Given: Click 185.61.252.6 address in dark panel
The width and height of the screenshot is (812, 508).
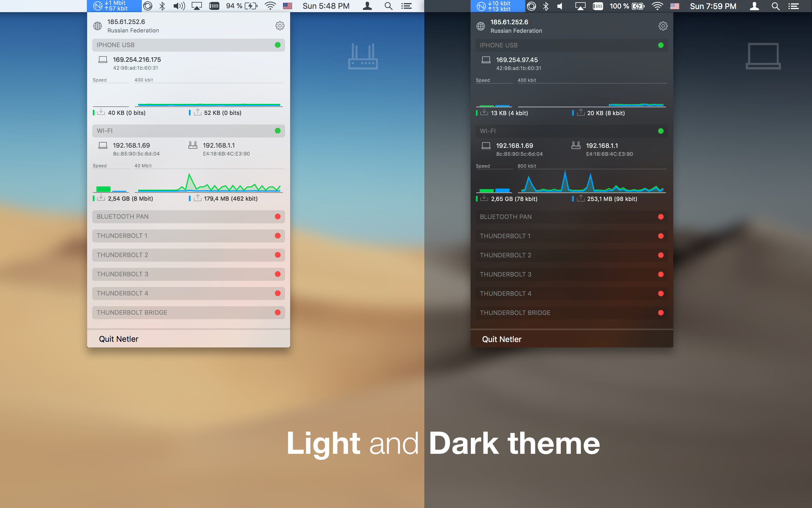Looking at the screenshot, I should click(x=509, y=22).
